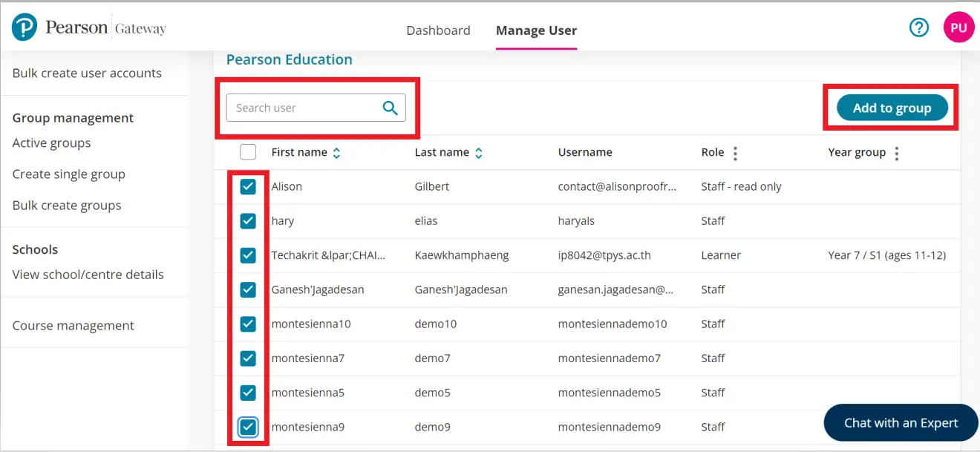Image resolution: width=980 pixels, height=452 pixels.
Task: Open Year group column options menu
Action: point(897,153)
